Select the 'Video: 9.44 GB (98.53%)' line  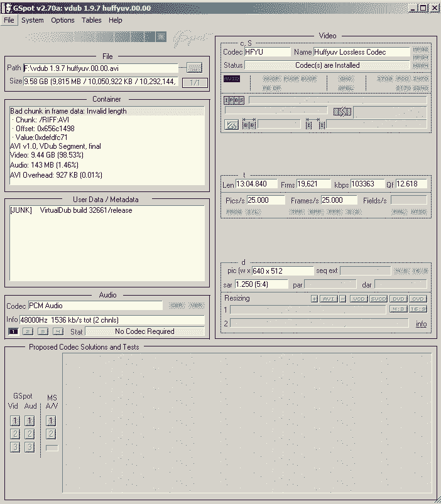coord(46,155)
